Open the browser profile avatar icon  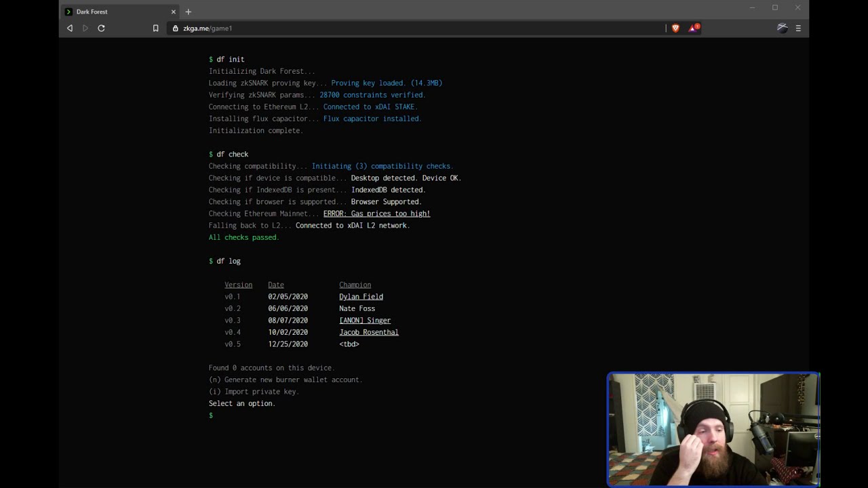tap(782, 28)
